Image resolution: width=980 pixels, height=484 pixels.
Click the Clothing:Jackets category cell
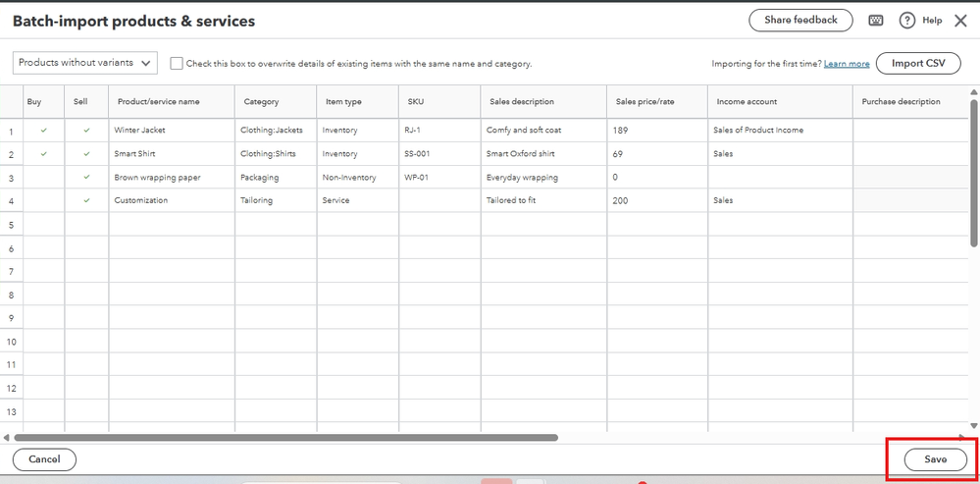(x=276, y=130)
